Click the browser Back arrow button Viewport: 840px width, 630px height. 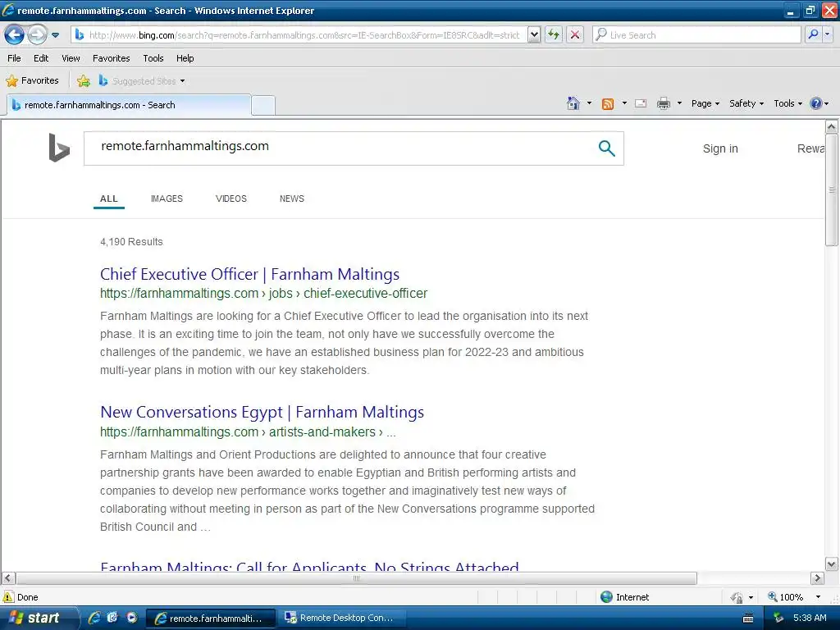(14, 34)
